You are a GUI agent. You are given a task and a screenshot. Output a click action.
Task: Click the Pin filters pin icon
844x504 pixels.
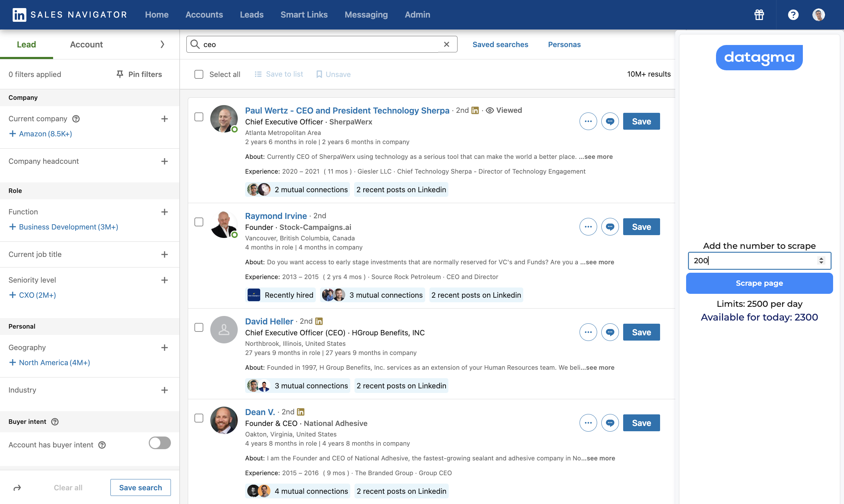pyautogui.click(x=120, y=74)
